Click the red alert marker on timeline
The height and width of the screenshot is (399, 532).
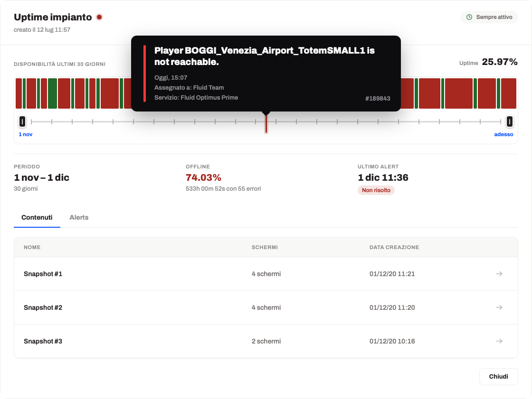[x=266, y=124]
